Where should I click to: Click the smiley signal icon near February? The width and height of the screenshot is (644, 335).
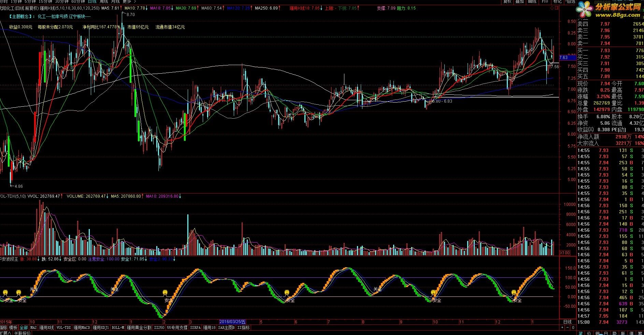[x=165, y=292]
